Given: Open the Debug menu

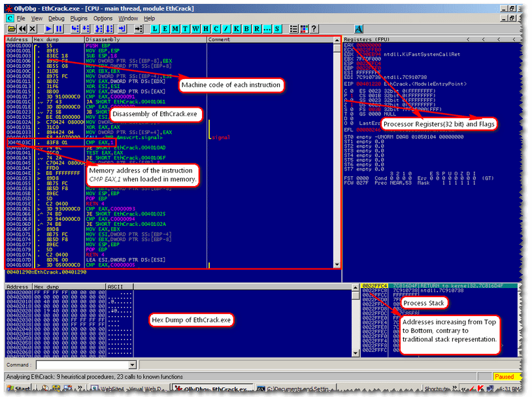Looking at the screenshot, I should coord(56,18).
